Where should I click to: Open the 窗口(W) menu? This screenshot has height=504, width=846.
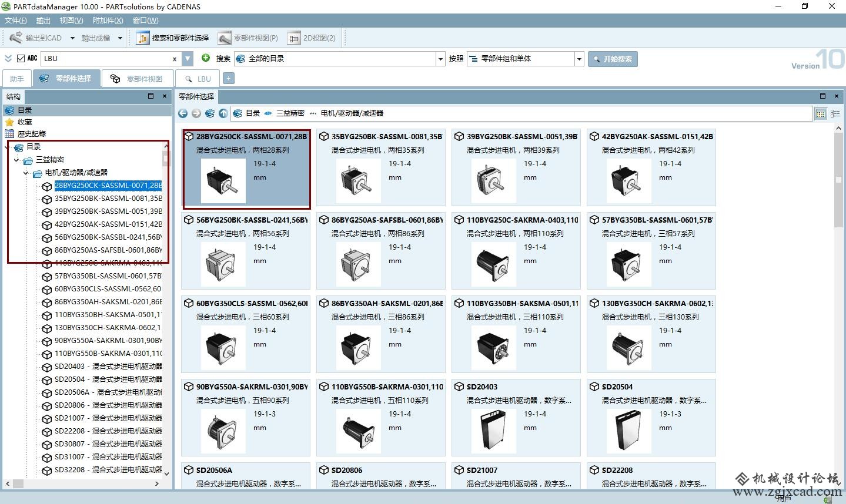(x=145, y=21)
